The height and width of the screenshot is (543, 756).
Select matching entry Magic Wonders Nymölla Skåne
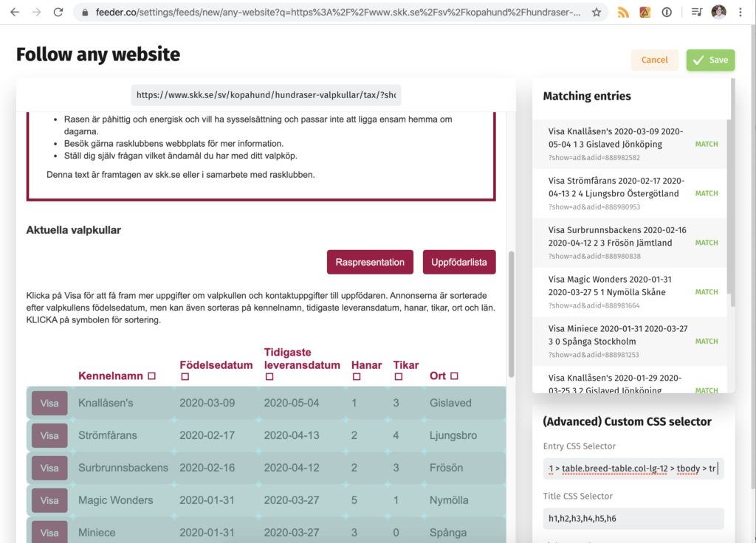click(x=630, y=292)
